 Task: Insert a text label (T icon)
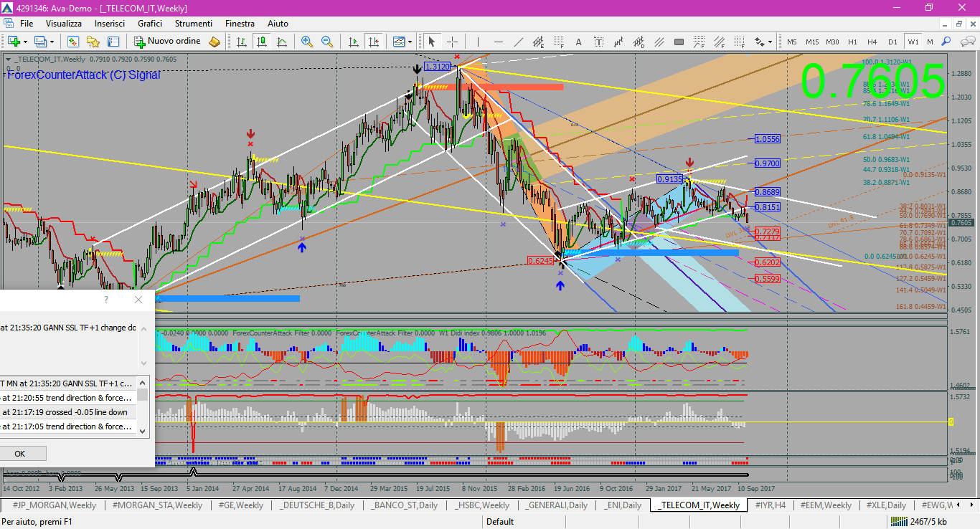coord(598,42)
